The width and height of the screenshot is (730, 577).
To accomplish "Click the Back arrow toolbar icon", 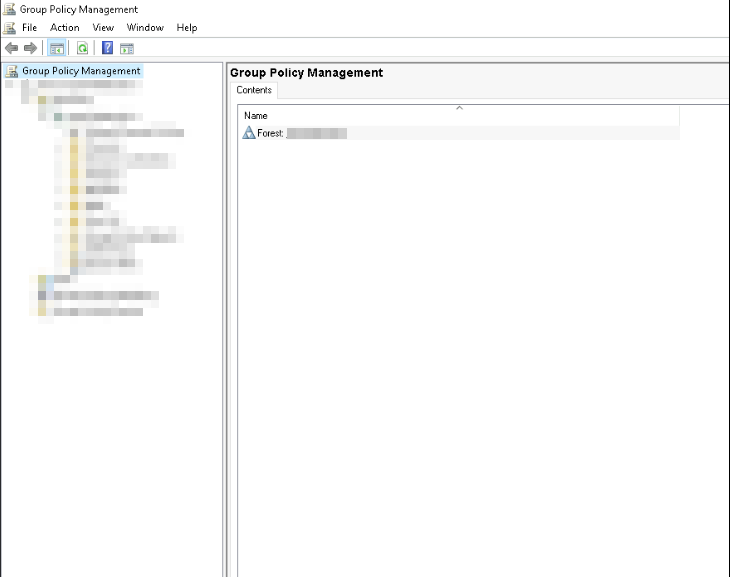I will point(11,48).
